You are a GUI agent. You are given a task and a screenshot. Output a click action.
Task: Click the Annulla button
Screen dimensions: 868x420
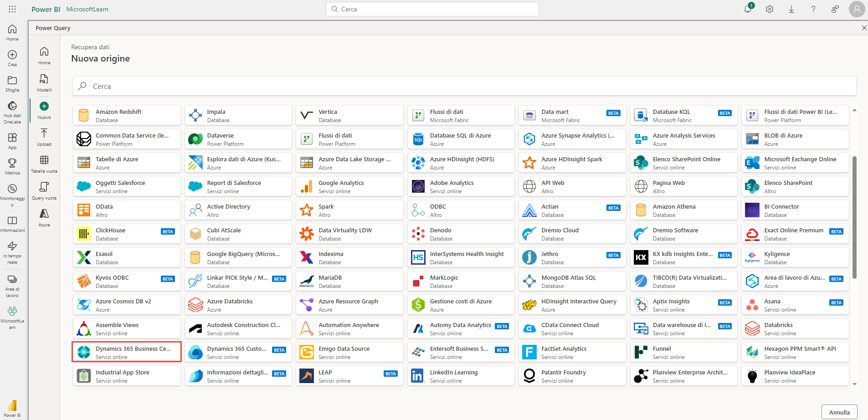click(x=839, y=412)
